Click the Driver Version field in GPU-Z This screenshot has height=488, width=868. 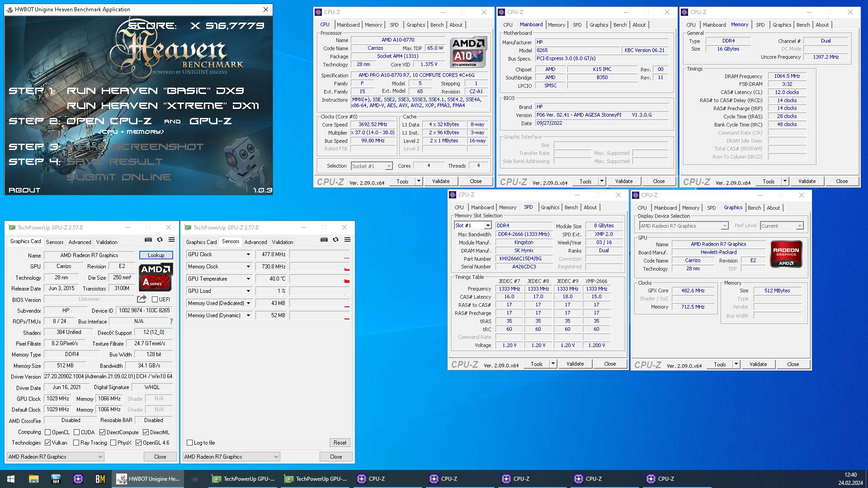108,376
